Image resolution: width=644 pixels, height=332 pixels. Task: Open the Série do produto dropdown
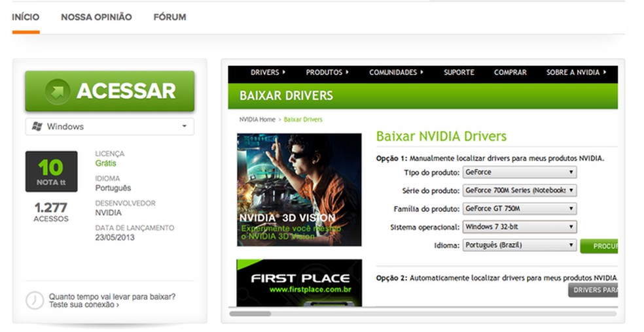[x=520, y=190]
